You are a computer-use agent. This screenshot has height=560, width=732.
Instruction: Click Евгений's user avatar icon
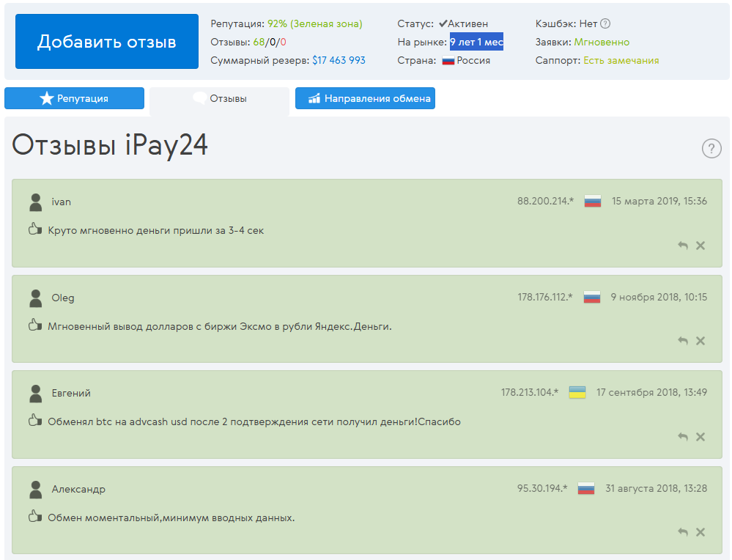click(x=35, y=394)
